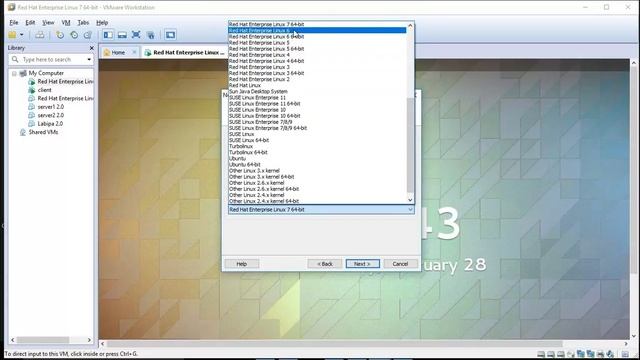Click the printer status bar icon

point(600,354)
